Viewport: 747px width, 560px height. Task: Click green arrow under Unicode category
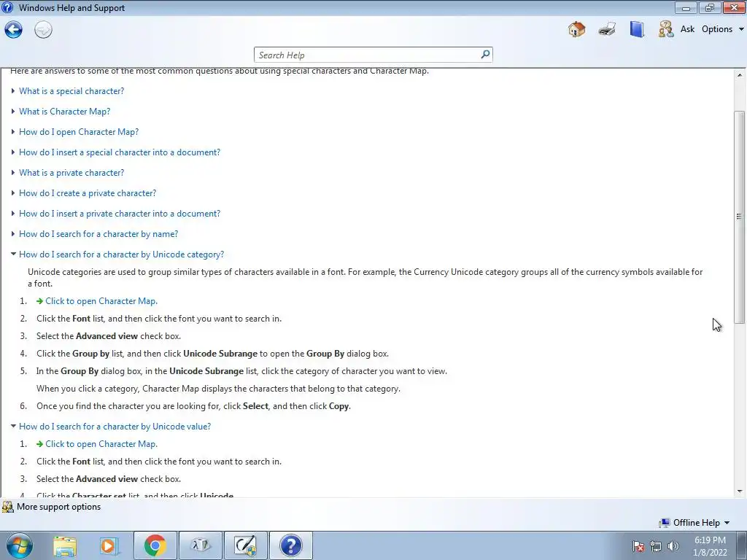click(39, 301)
